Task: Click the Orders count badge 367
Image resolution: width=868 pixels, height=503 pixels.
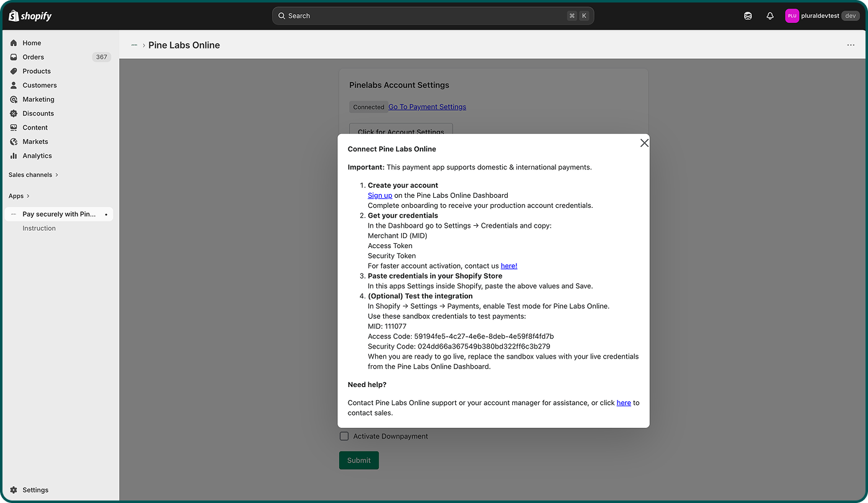Action: pos(102,57)
